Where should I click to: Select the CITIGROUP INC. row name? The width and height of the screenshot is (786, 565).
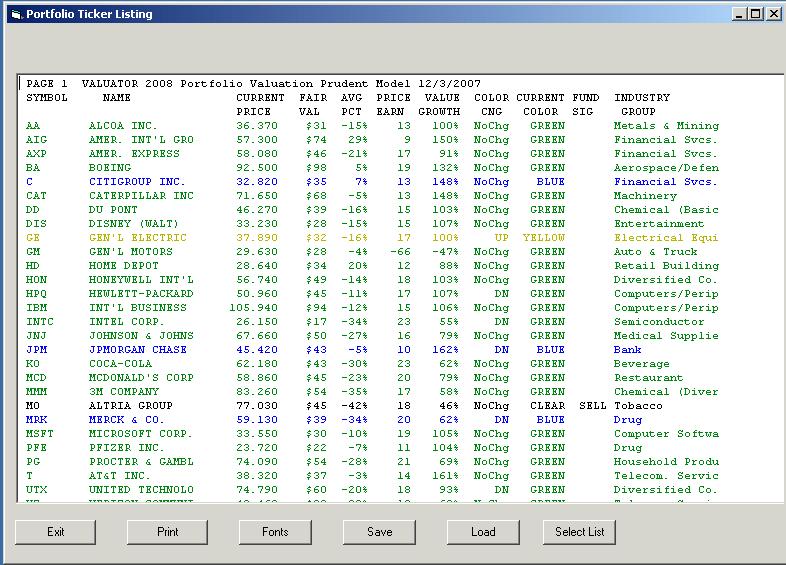137,182
